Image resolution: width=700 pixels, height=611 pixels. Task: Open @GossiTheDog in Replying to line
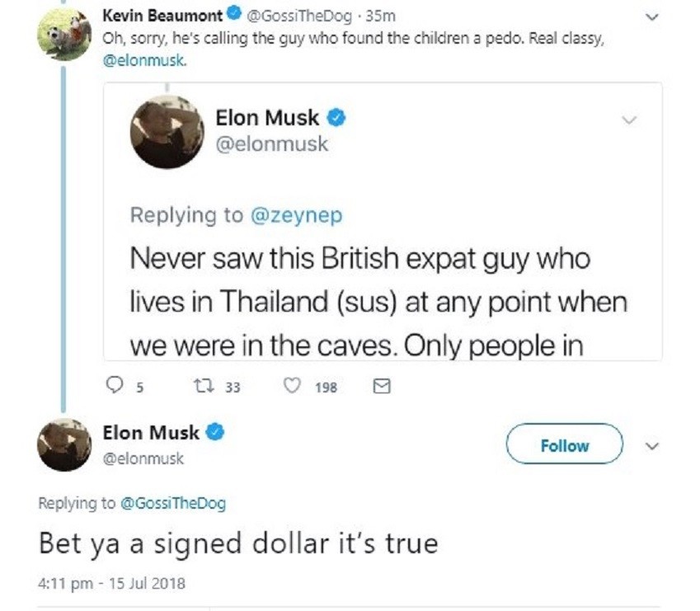pyautogui.click(x=173, y=503)
